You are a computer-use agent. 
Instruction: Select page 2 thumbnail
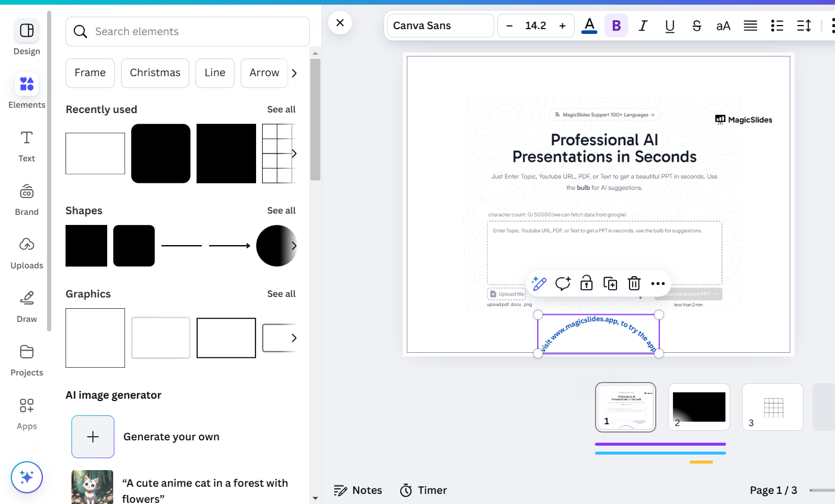coord(699,407)
